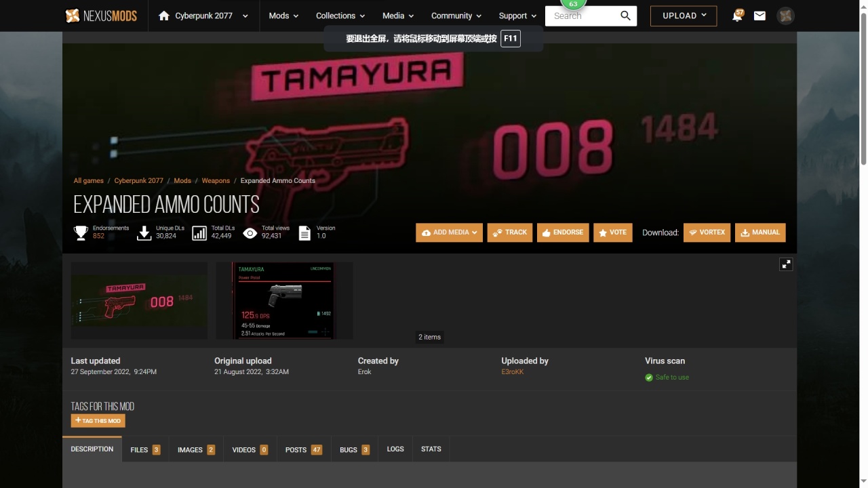Image resolution: width=868 pixels, height=488 pixels.
Task: Click Safe to use virus scan link
Action: tap(672, 378)
